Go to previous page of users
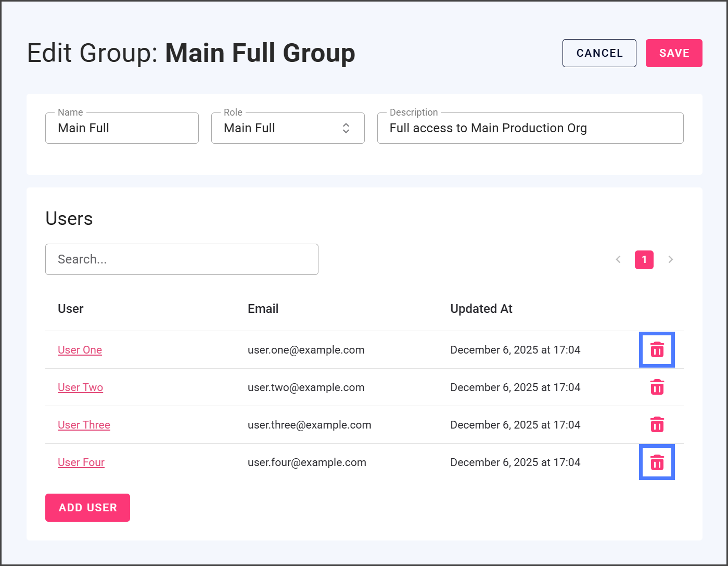Screen dimensions: 728x566 tap(618, 259)
